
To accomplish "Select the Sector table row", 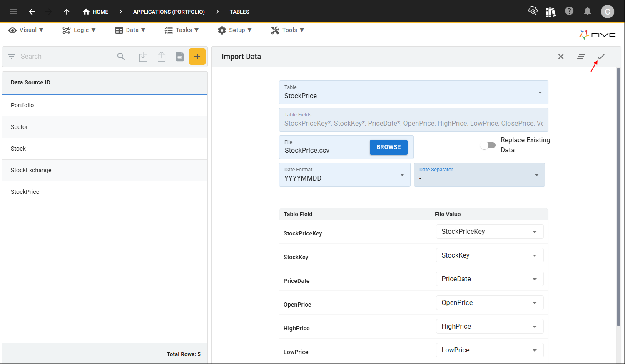I will pos(105,127).
